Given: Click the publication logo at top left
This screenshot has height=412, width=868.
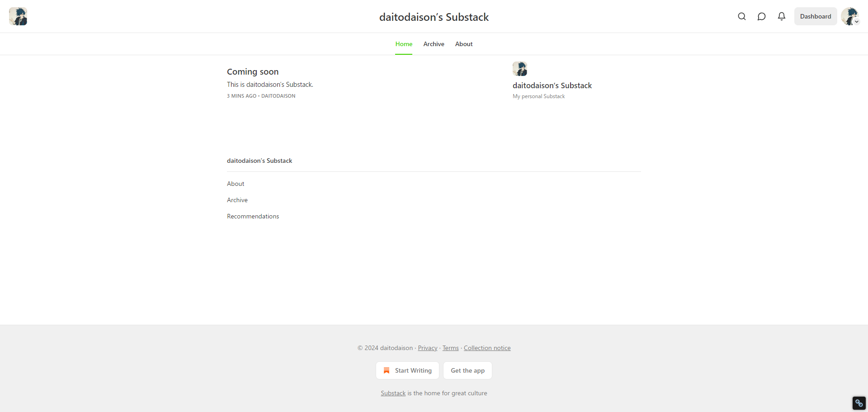Looking at the screenshot, I should pos(18,16).
